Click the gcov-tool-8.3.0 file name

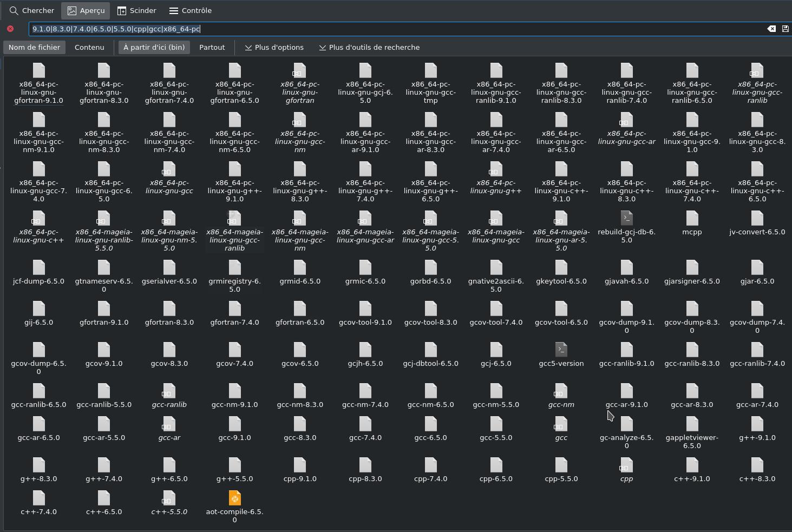click(x=430, y=322)
